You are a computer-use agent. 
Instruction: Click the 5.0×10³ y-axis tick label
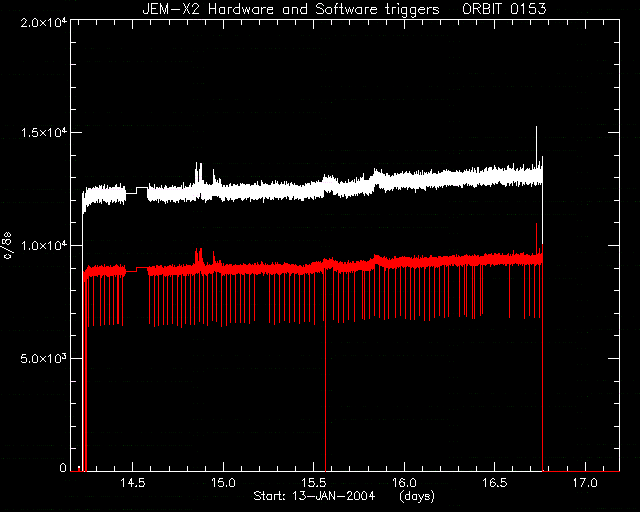44,358
